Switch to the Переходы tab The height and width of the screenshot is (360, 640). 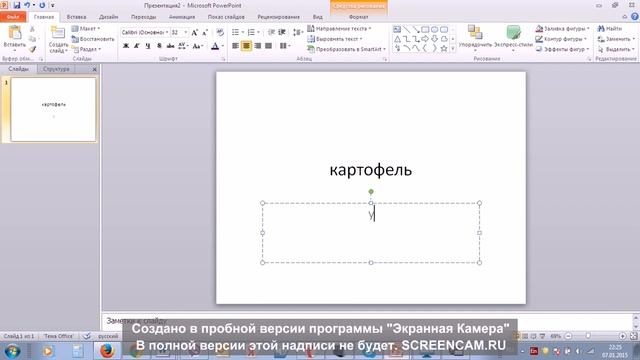point(143,17)
